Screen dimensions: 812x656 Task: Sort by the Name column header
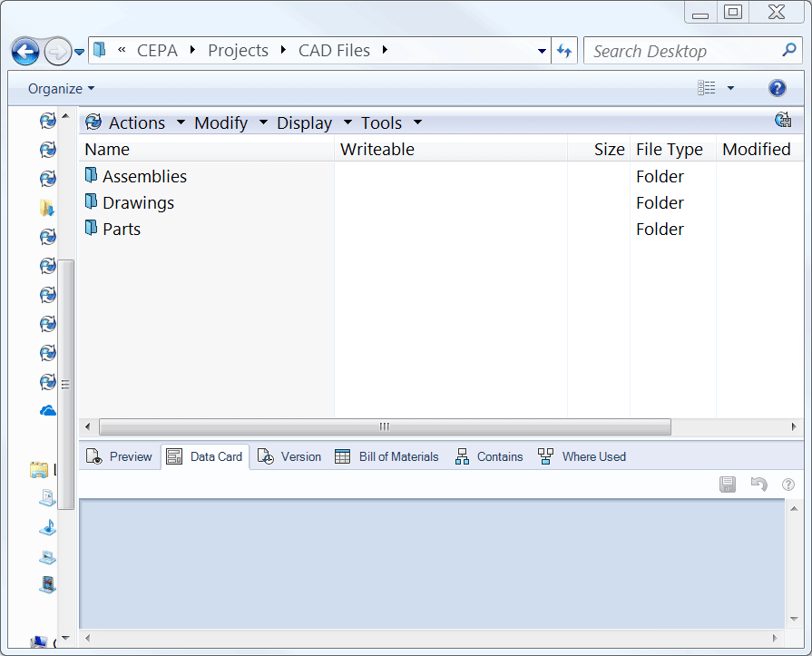coord(207,149)
